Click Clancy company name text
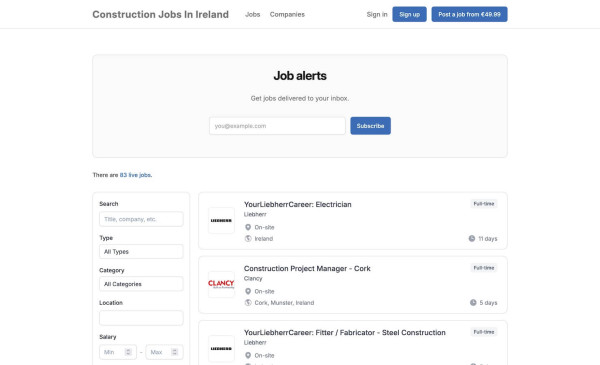The height and width of the screenshot is (365, 600). pyautogui.click(x=253, y=279)
